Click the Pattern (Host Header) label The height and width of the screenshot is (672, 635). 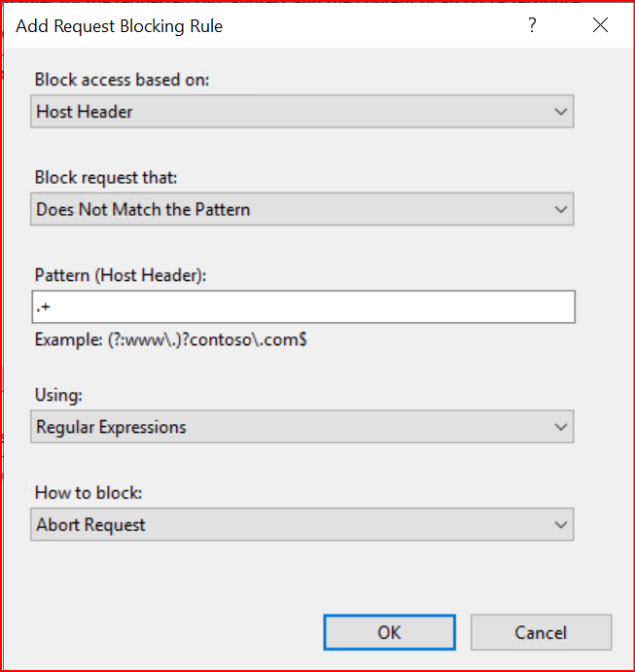pyautogui.click(x=121, y=275)
